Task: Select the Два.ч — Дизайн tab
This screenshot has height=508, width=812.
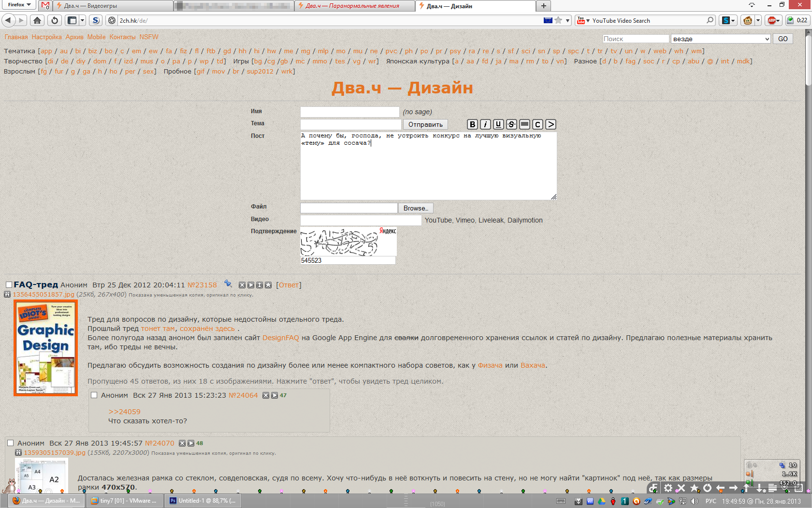Action: click(x=476, y=6)
